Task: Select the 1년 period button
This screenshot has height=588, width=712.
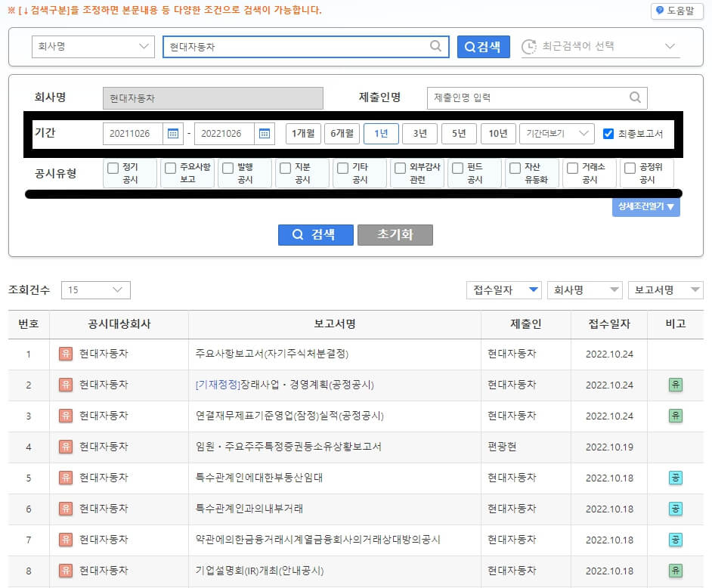Action: click(381, 134)
